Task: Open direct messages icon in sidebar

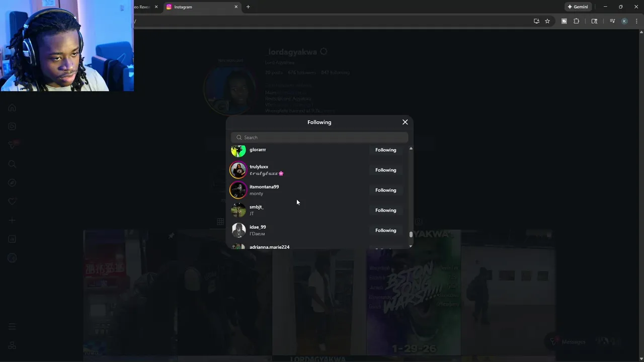Action: (x=12, y=145)
